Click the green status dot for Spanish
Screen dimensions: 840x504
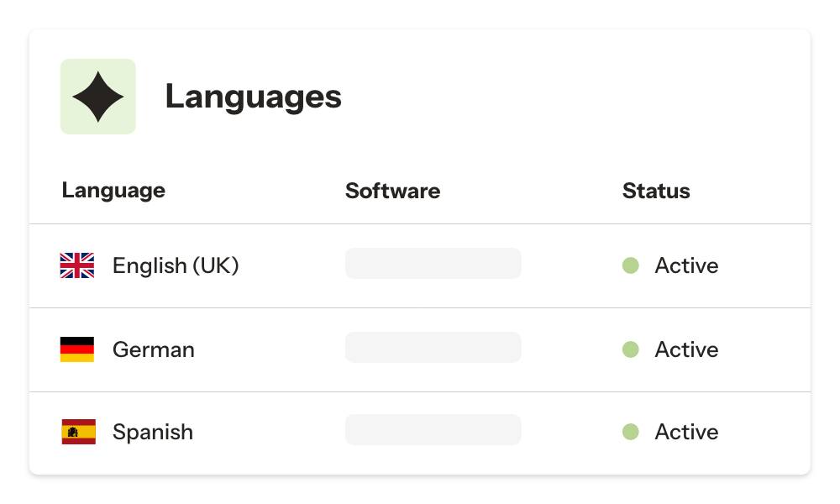coord(631,432)
